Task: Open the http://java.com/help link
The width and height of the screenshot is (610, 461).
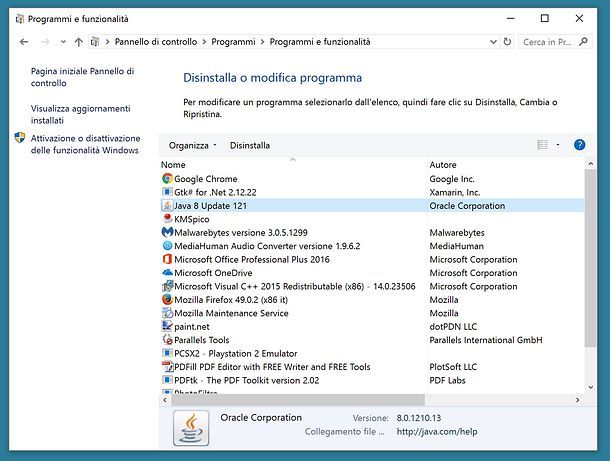Action: 437,431
